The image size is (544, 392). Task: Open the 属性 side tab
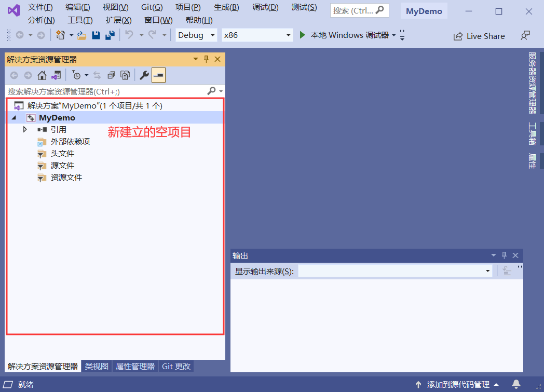click(x=532, y=160)
